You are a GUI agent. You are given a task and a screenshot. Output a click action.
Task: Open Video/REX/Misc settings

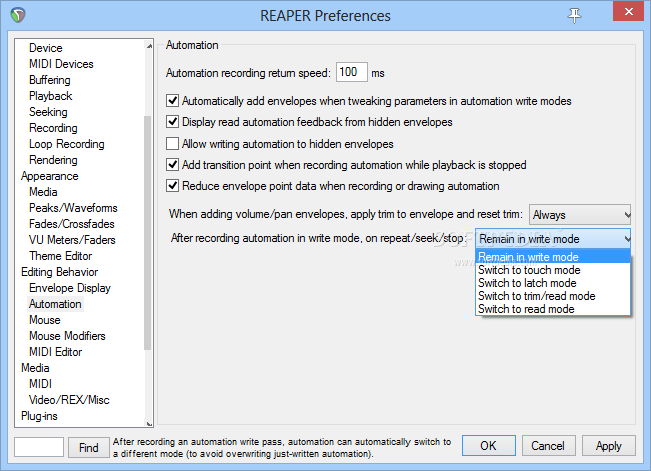69,400
